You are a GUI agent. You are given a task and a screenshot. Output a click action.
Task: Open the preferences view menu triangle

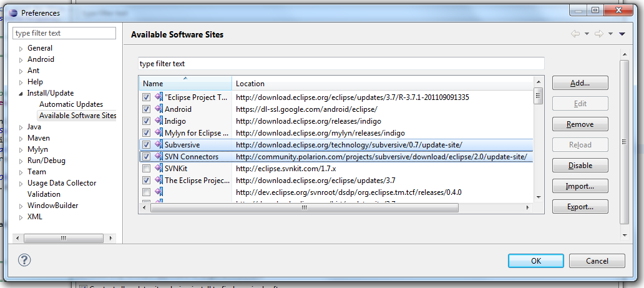pos(622,34)
